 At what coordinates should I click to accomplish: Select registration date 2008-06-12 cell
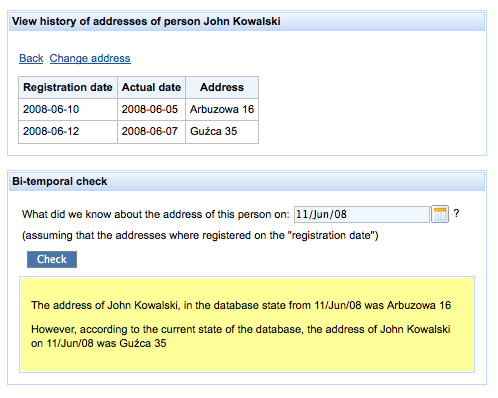point(68,132)
